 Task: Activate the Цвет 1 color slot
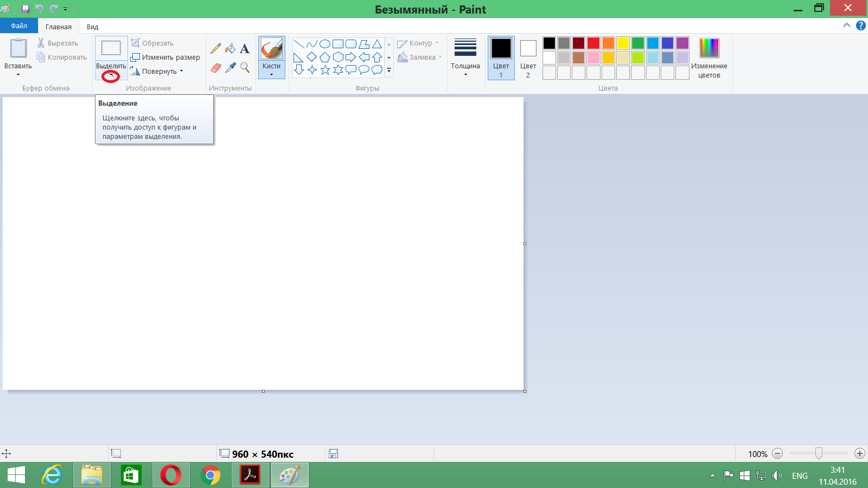[501, 57]
